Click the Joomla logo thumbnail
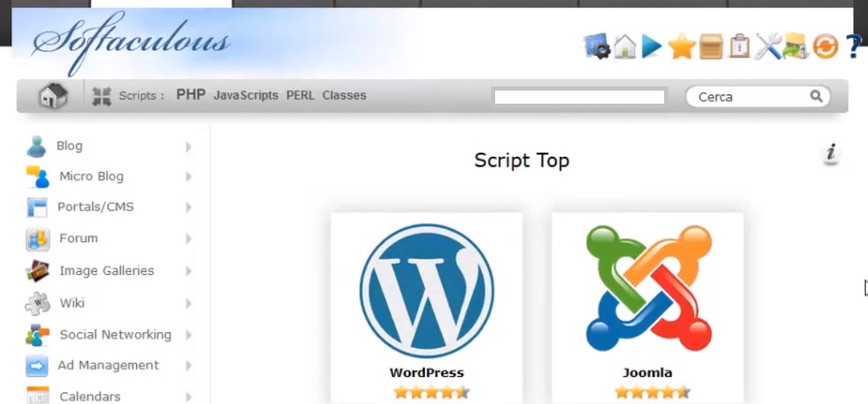The image size is (868, 404). (x=649, y=288)
